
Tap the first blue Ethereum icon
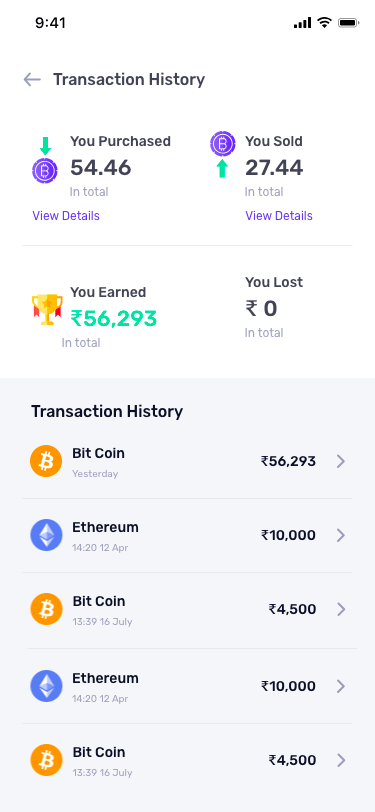[46, 535]
